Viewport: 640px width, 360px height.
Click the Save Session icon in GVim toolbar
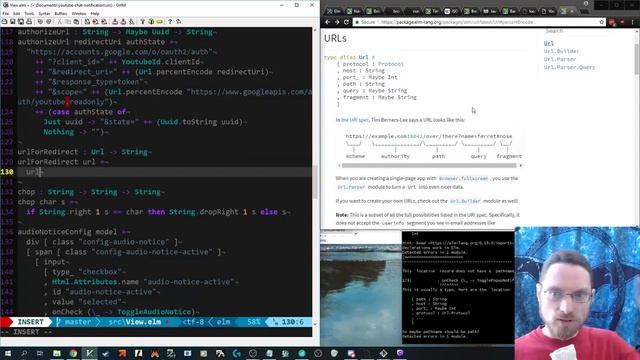(x=123, y=21)
